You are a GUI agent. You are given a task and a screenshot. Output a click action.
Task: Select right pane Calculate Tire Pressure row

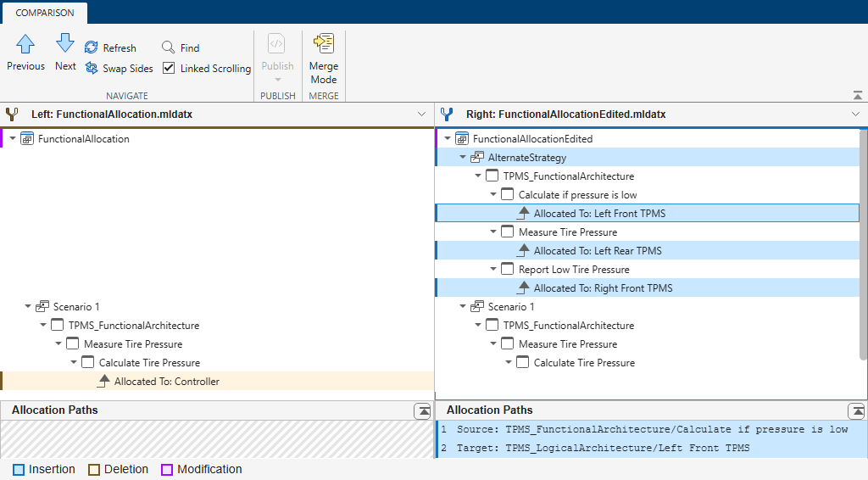(x=648, y=363)
